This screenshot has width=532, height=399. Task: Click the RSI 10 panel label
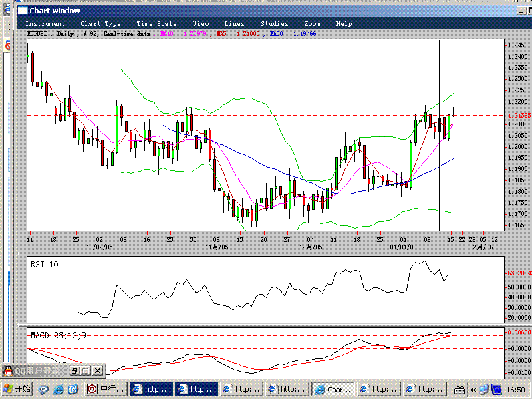tap(44, 264)
